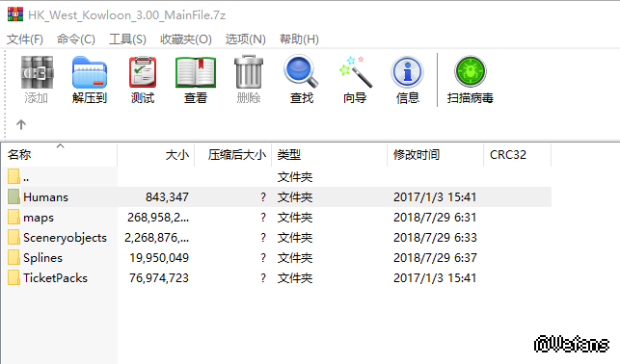Screen dimensions: 620x364
Task: Open the Favorites 收藏夹(O) menu
Action: pos(186,39)
